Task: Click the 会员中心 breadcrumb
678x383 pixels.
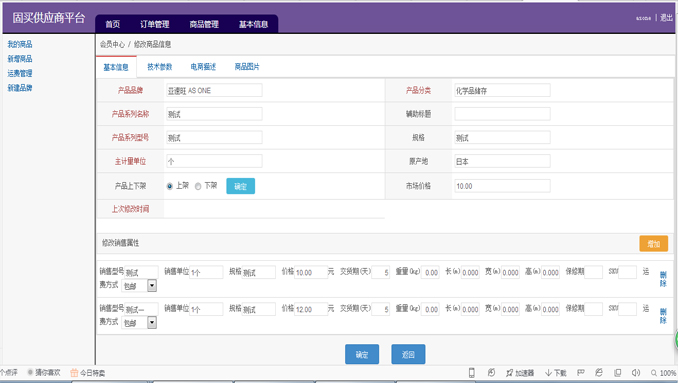Action: [x=112, y=44]
